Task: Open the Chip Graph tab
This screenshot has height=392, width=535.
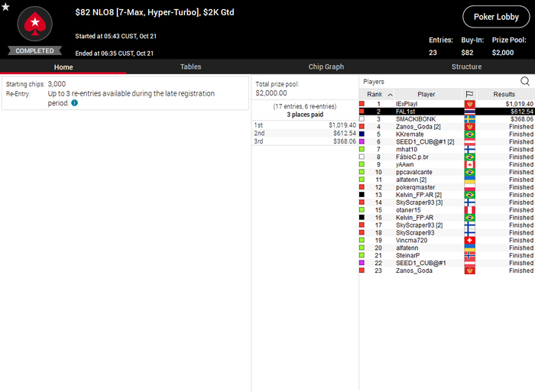Action: [x=326, y=66]
